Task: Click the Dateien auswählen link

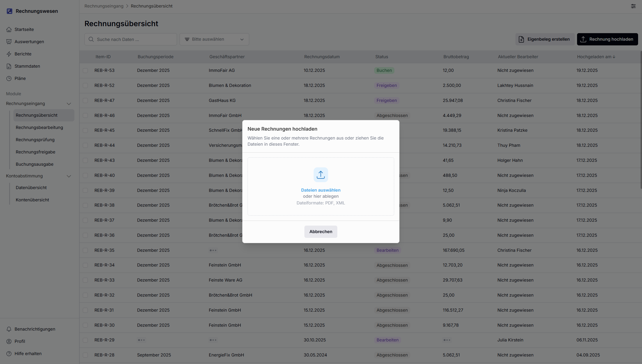Action: [321, 190]
